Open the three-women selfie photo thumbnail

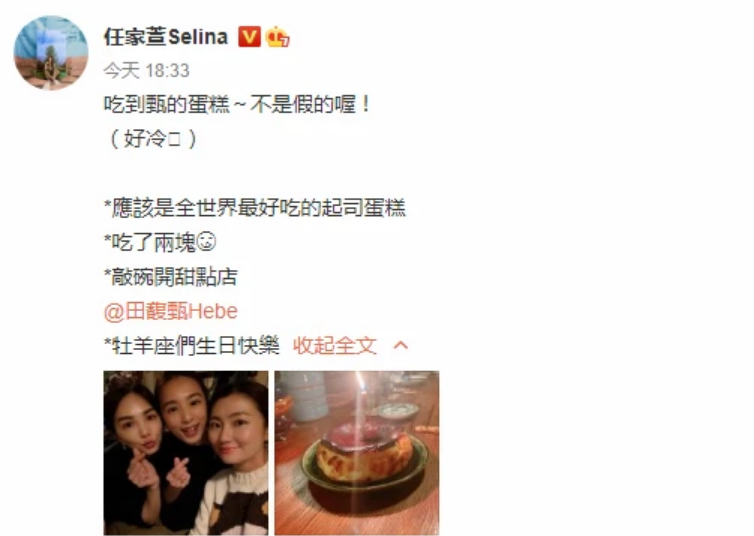point(186,453)
